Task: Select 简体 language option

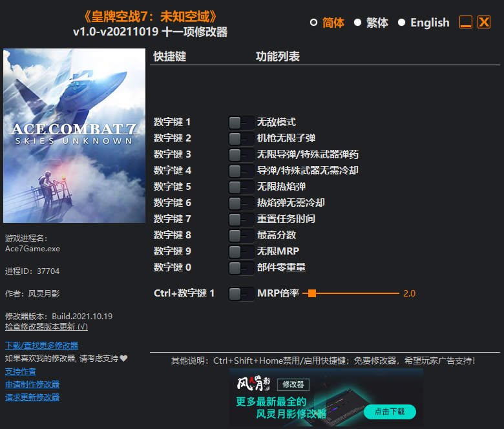Action: (327, 23)
